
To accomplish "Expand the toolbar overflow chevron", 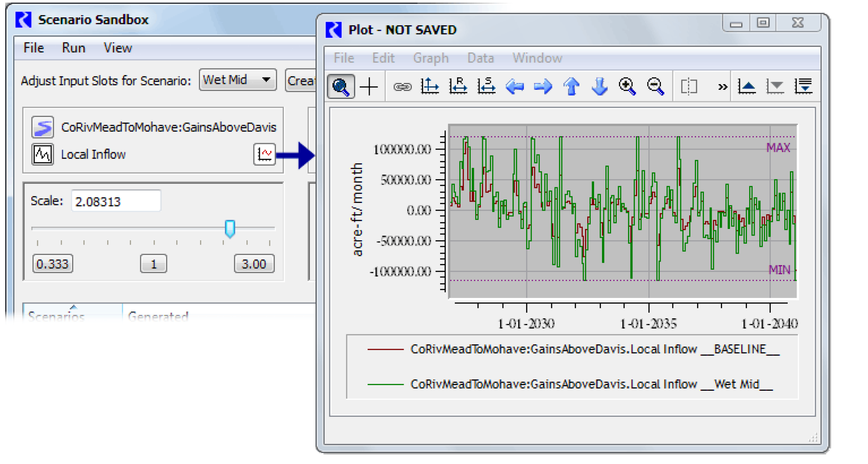I will 723,87.
